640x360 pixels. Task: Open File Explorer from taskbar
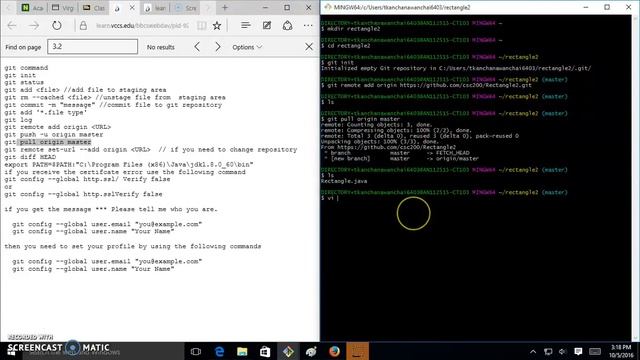(x=242, y=351)
